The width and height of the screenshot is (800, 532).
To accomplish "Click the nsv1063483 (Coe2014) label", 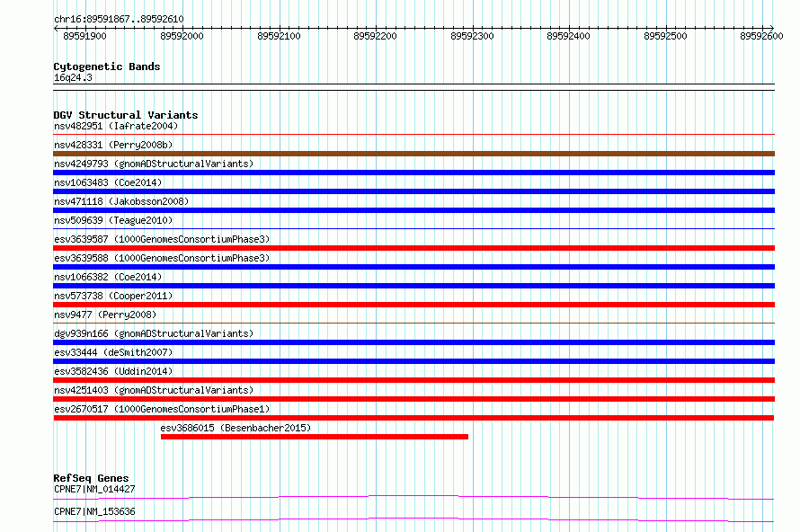I will 108,182.
